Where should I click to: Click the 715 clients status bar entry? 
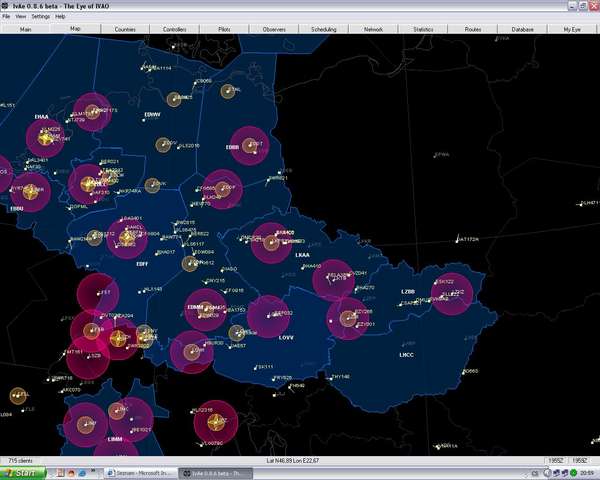(x=20, y=460)
